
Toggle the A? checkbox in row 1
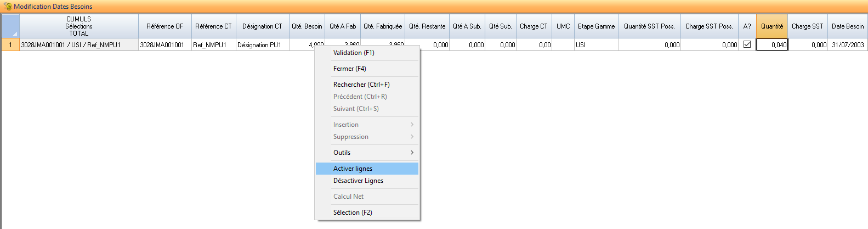pos(747,44)
